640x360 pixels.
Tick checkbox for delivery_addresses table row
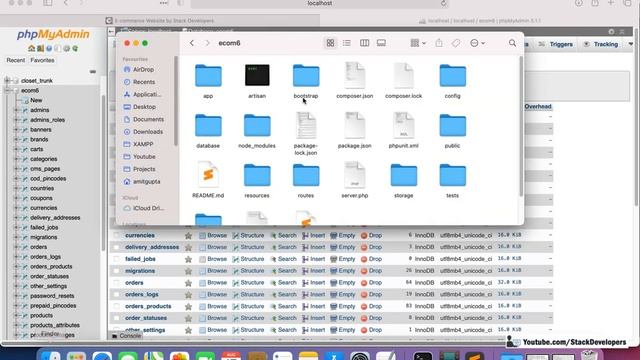point(117,247)
